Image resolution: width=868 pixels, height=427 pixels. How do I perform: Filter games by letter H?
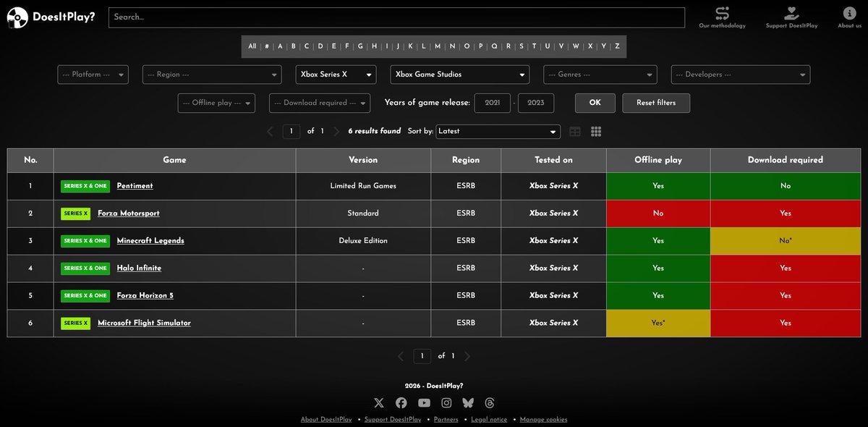[x=374, y=46]
